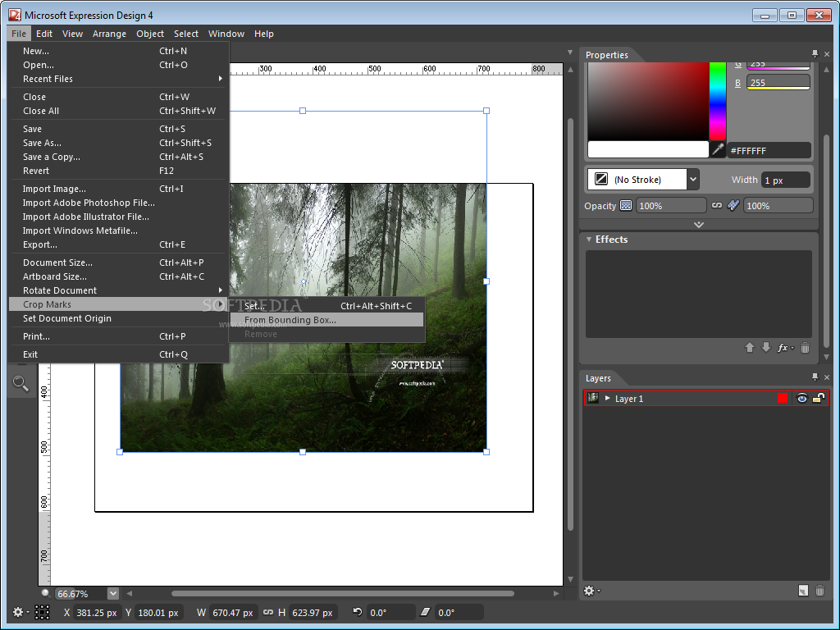Click the registration point grid icon

pyautogui.click(x=42, y=612)
